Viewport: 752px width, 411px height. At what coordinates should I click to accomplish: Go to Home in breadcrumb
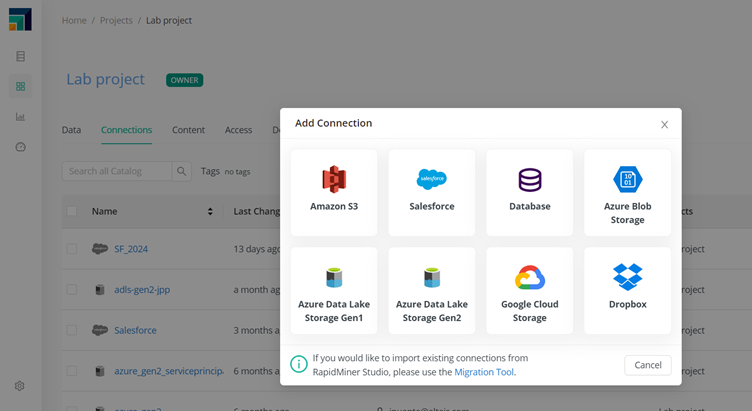click(74, 20)
